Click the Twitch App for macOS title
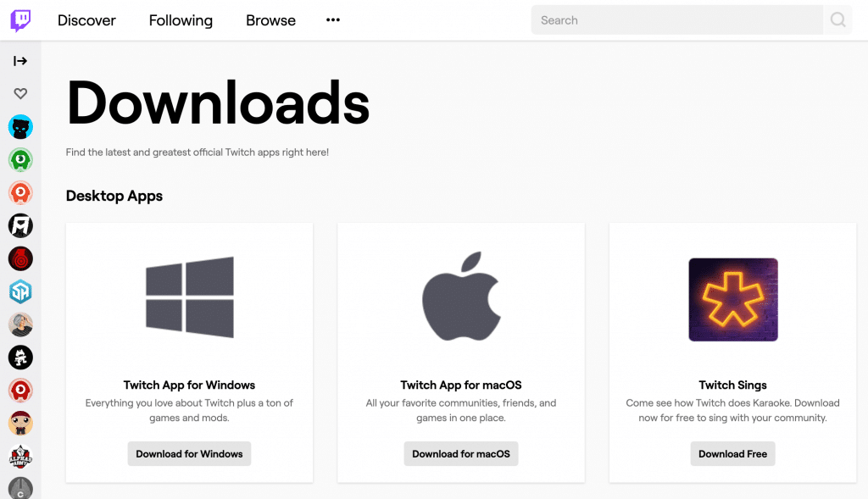The width and height of the screenshot is (868, 499). click(461, 385)
